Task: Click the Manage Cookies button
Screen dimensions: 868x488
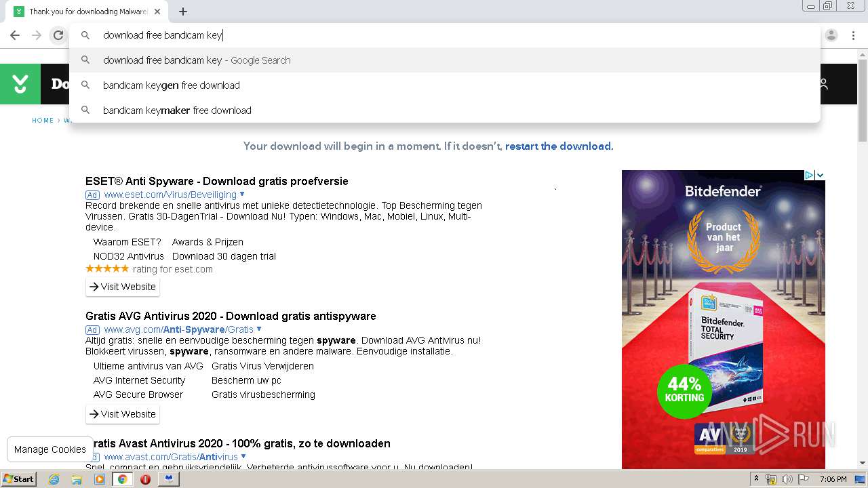Action: 50,449
